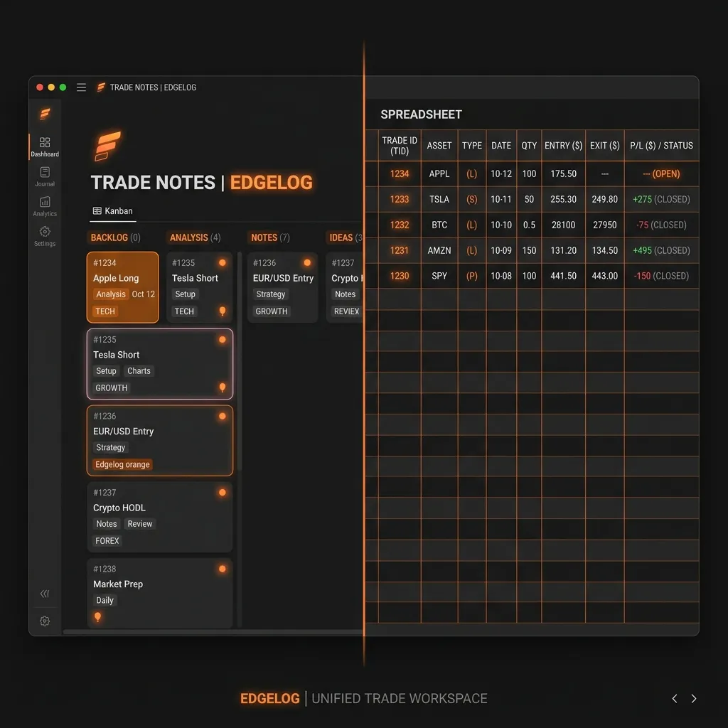Click the SPY row type (P) cell
728x728 pixels.
point(472,276)
